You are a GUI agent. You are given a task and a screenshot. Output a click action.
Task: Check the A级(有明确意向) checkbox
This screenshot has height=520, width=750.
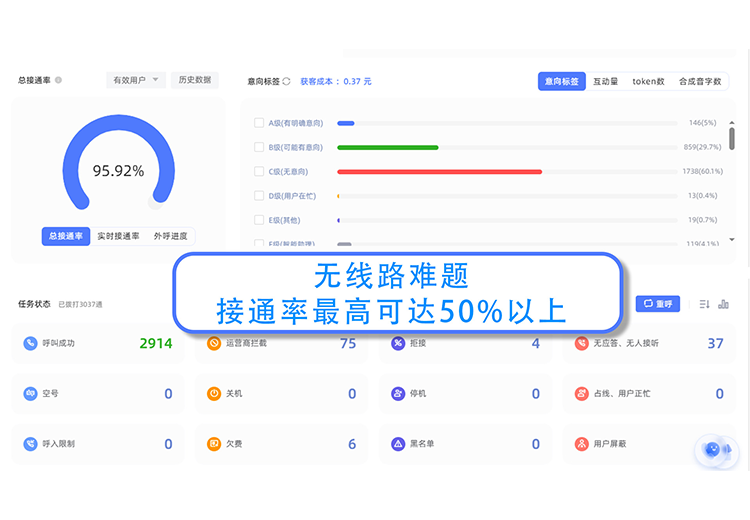click(x=259, y=123)
